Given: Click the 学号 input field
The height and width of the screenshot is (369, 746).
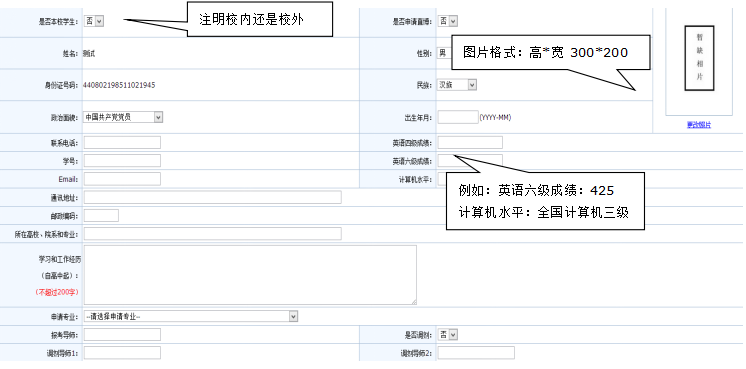Looking at the screenshot, I should (122, 161).
